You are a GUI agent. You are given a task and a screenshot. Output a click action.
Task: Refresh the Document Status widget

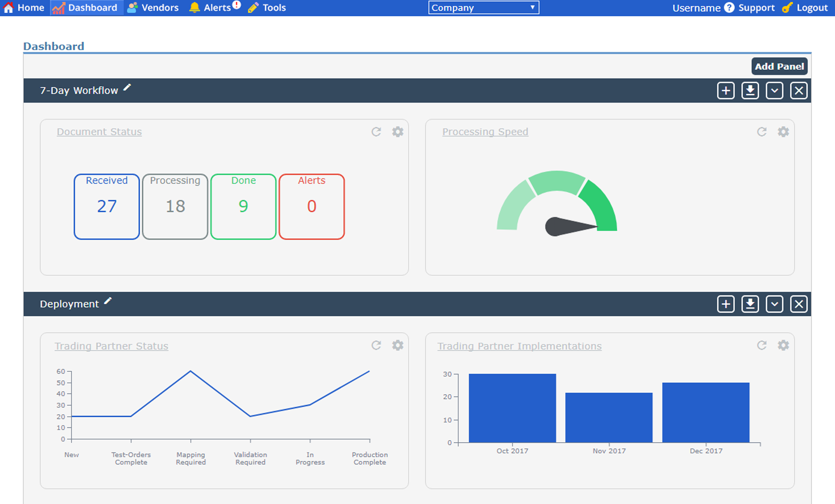pos(376,132)
